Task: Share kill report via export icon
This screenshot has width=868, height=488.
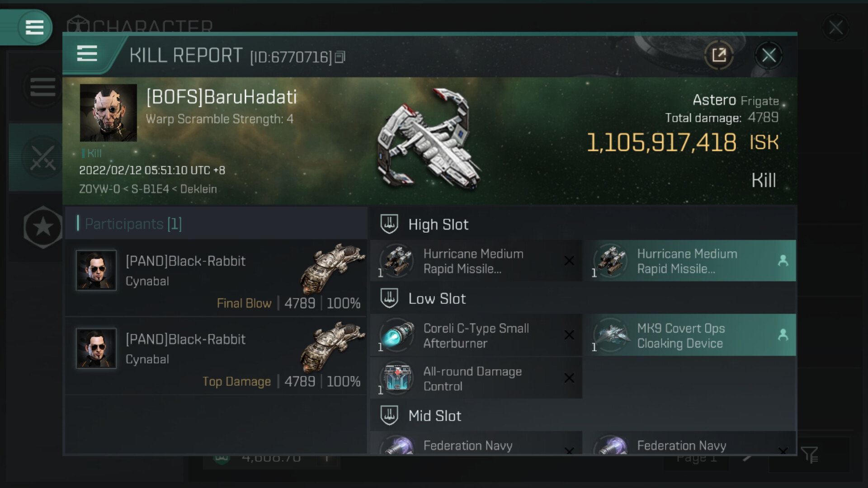Action: (719, 55)
